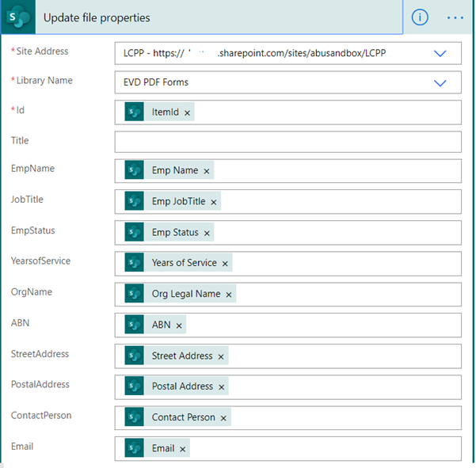This screenshot has width=476, height=468.
Task: Remove the Years of Service token
Action: point(225,264)
